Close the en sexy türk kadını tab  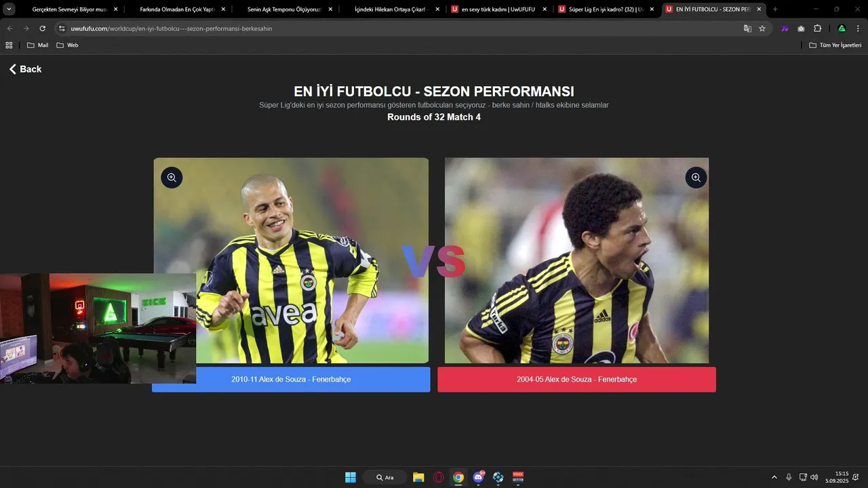point(545,9)
